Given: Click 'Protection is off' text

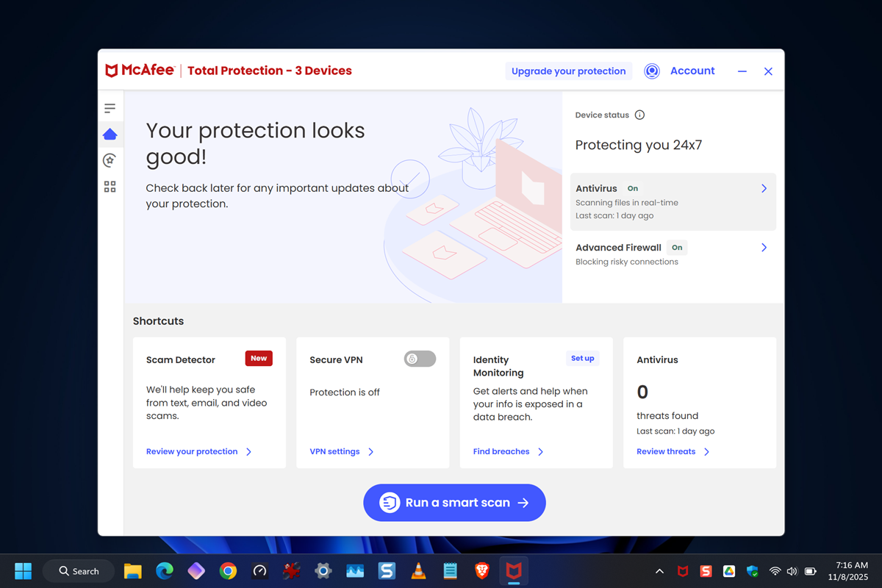Looking at the screenshot, I should point(345,392).
